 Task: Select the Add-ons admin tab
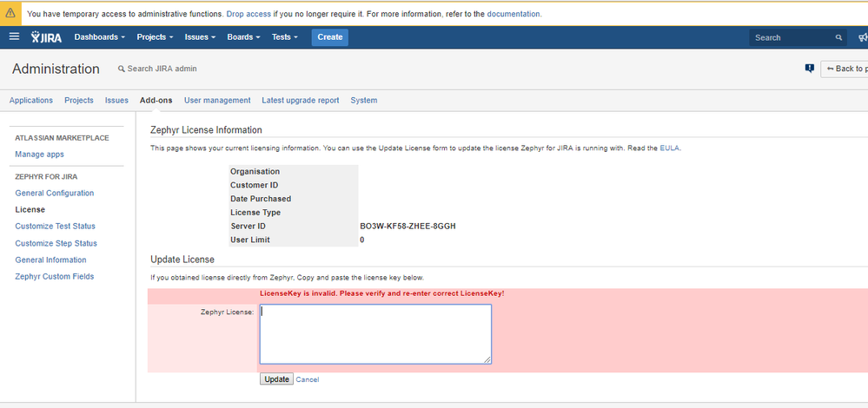click(x=156, y=100)
